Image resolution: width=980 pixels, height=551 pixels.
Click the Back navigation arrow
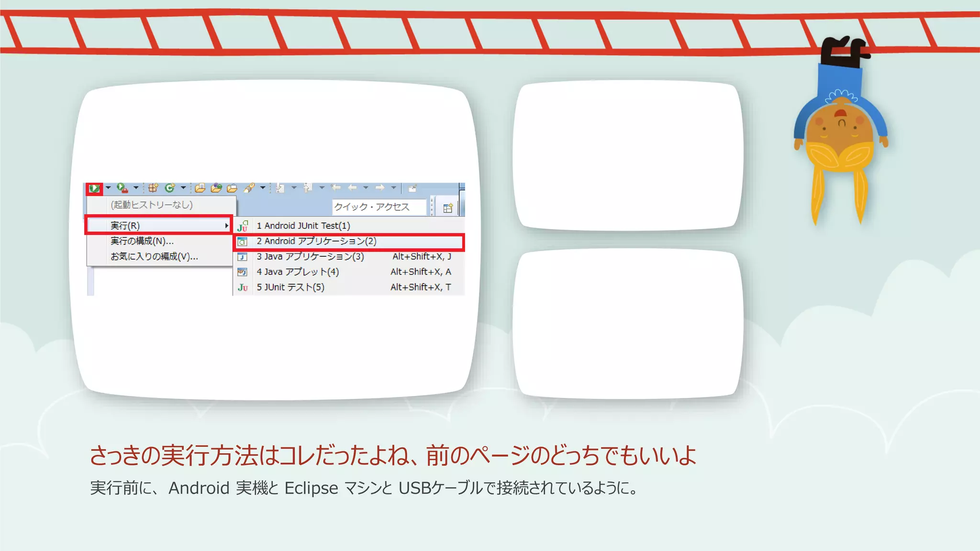(353, 187)
